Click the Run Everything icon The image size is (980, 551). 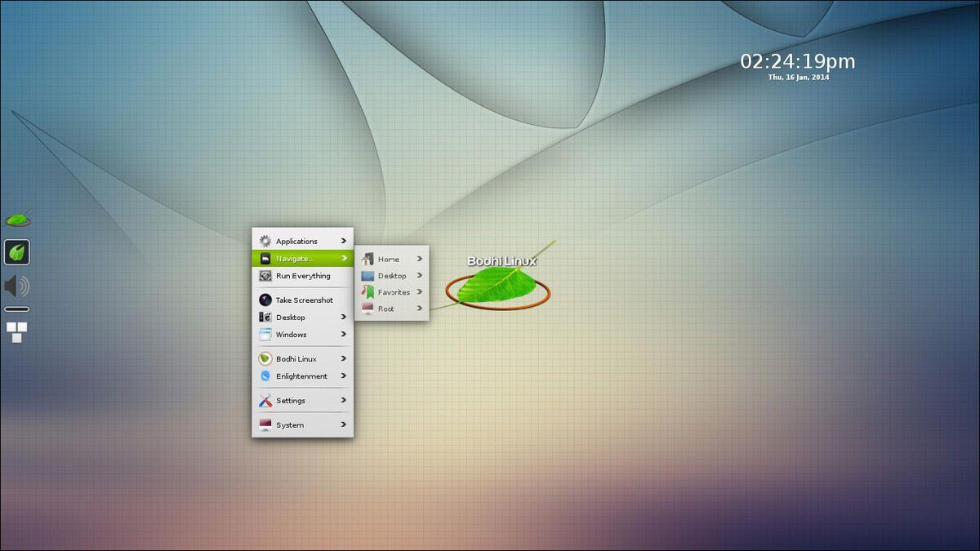pyautogui.click(x=265, y=276)
